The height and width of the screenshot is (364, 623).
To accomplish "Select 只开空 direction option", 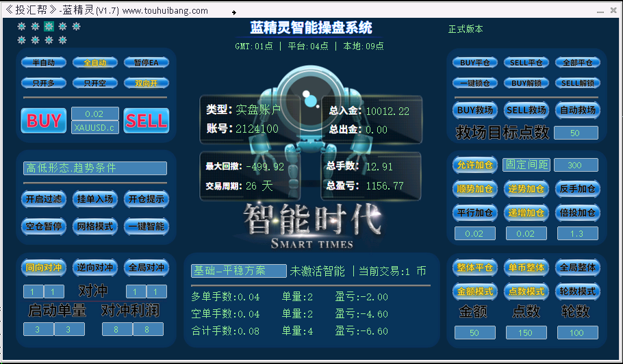I will pos(95,83).
